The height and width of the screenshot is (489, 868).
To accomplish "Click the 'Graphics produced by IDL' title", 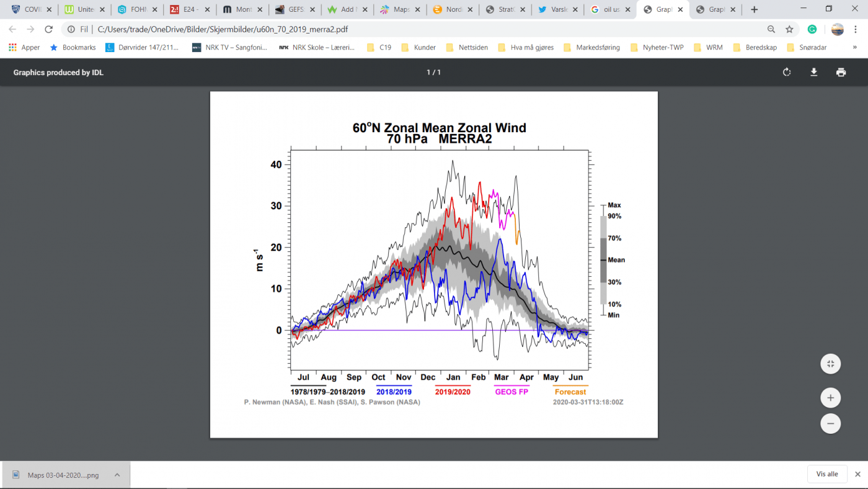I will point(58,73).
